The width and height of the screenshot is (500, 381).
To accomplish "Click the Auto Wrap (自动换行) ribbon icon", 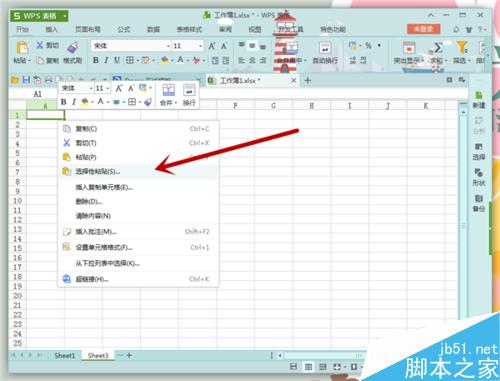I will [325, 47].
